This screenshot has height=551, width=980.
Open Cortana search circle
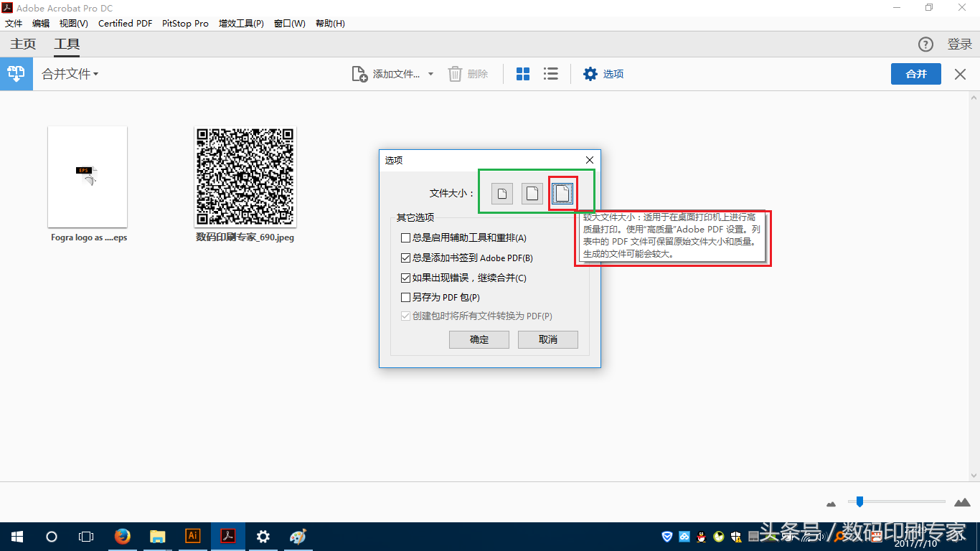click(52, 536)
